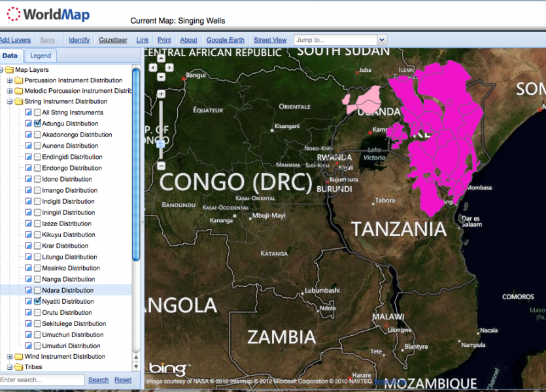Pan the map left with the arrow
The width and height of the screenshot is (546, 392).
pyautogui.click(x=153, y=67)
